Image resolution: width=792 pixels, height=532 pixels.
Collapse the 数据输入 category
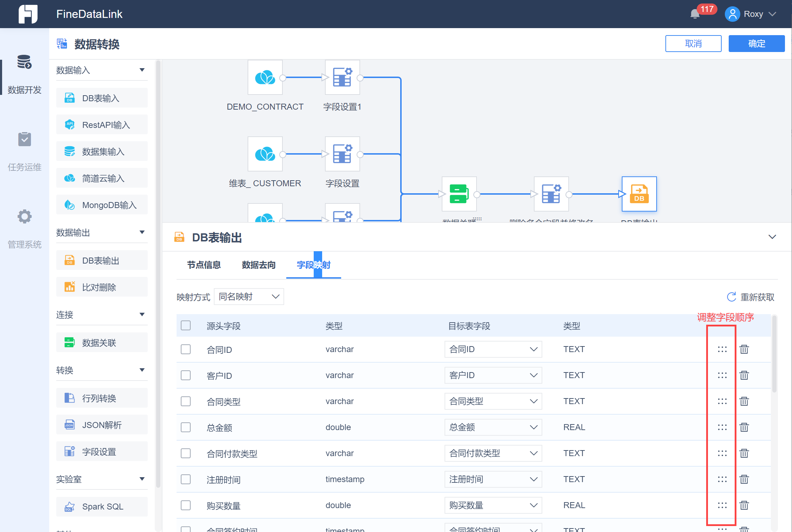coord(142,70)
